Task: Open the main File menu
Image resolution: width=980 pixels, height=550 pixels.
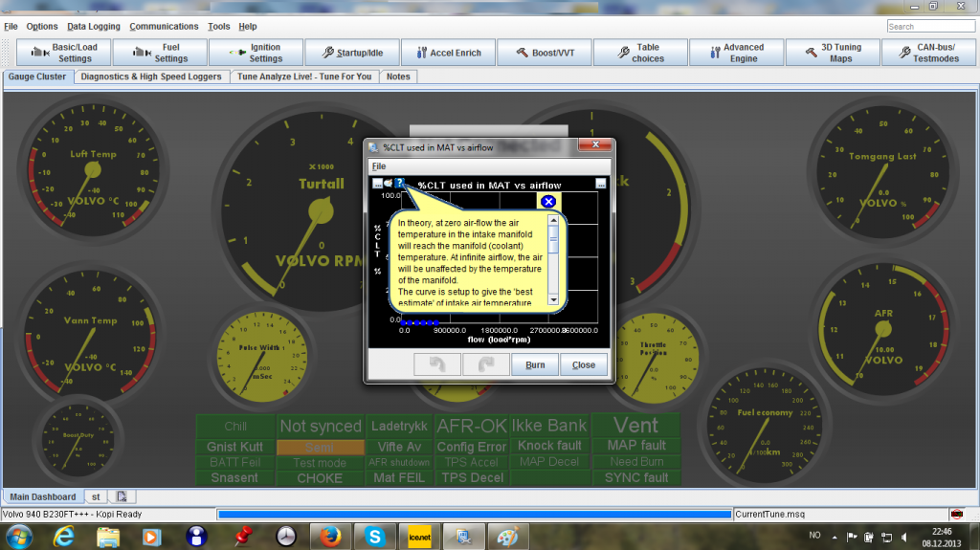Action: (11, 26)
